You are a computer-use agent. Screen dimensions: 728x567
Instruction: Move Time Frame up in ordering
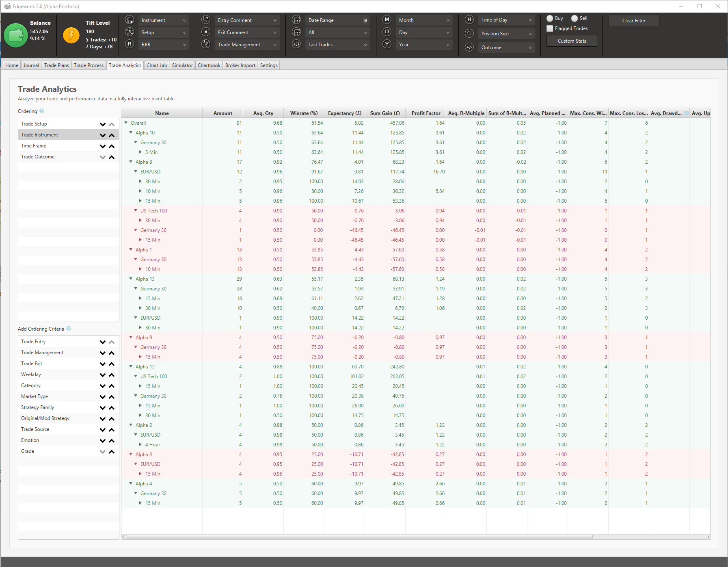(x=112, y=146)
